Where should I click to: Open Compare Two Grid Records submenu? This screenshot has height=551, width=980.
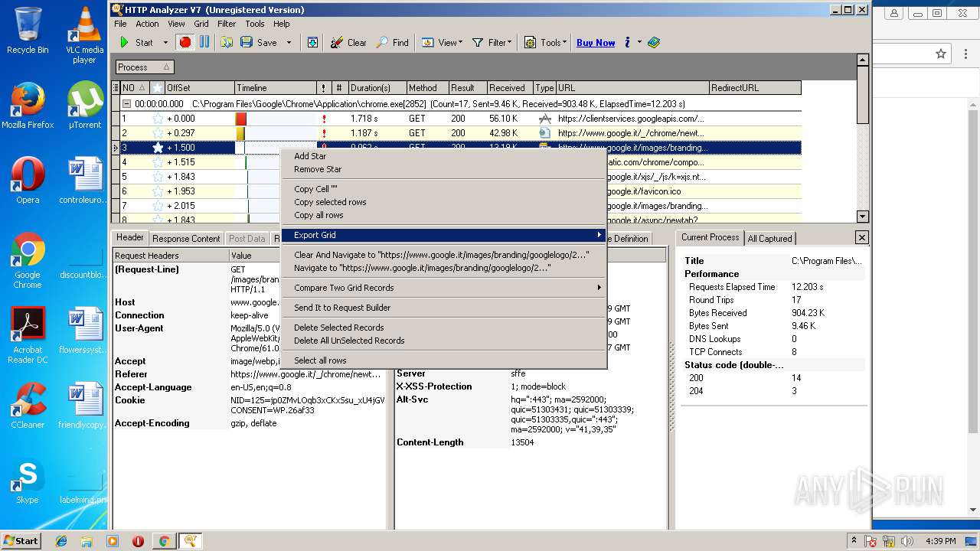[x=444, y=288]
